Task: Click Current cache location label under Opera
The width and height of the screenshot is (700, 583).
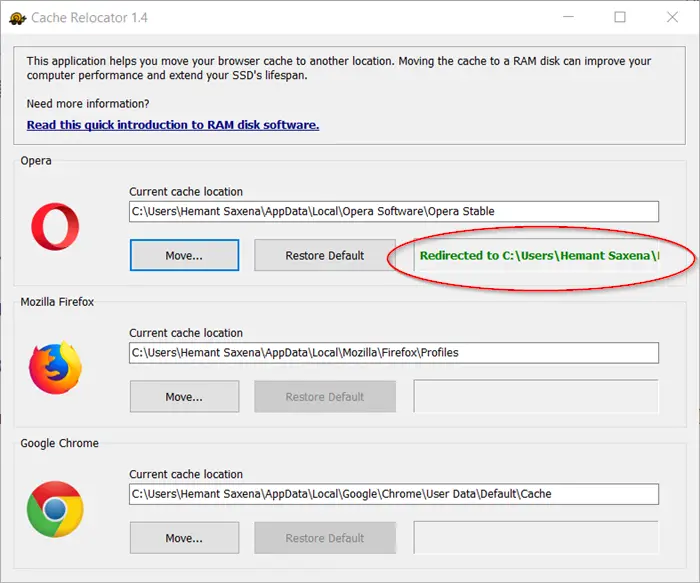Action: coord(186,192)
